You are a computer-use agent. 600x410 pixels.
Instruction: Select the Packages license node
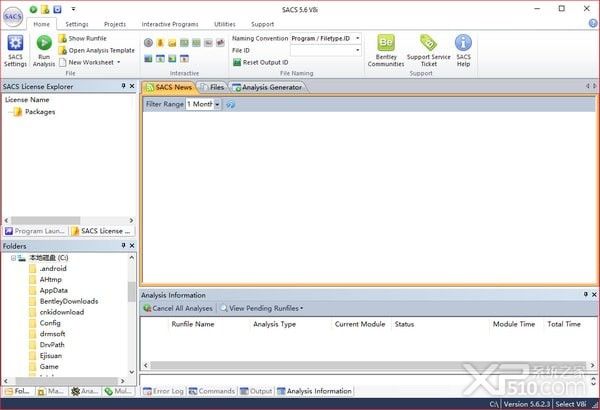click(x=40, y=112)
